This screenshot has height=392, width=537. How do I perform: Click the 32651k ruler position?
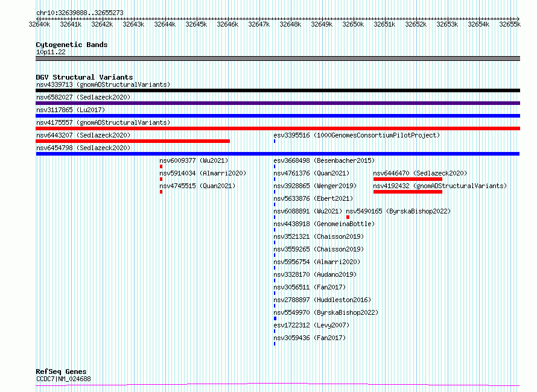tap(384, 24)
